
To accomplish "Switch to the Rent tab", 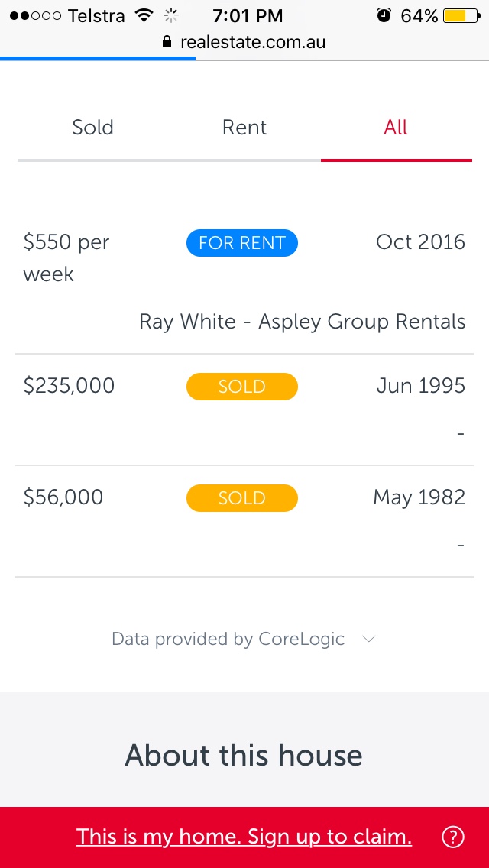I will point(244,127).
